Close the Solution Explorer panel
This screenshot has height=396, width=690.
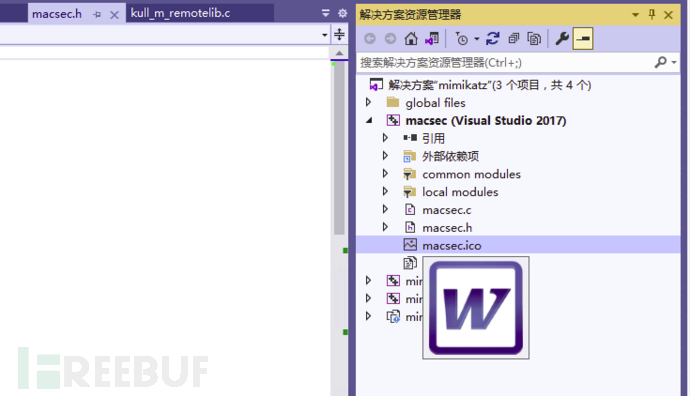click(668, 15)
